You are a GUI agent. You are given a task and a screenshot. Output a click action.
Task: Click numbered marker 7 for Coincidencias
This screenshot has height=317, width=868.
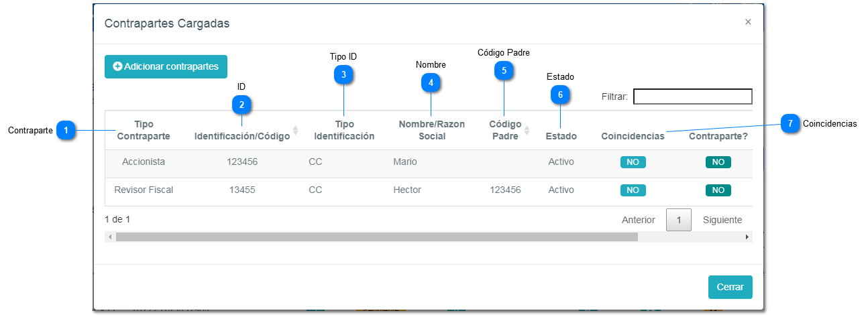coord(790,123)
